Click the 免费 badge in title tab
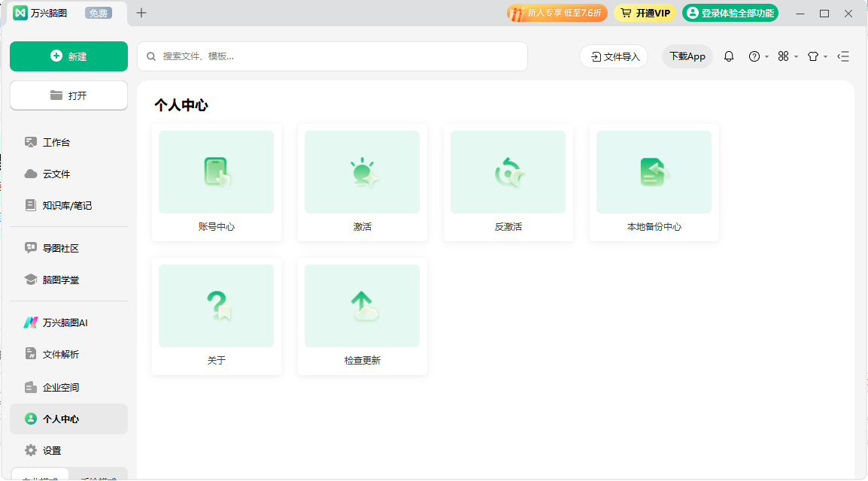The image size is (868, 481). [x=99, y=13]
